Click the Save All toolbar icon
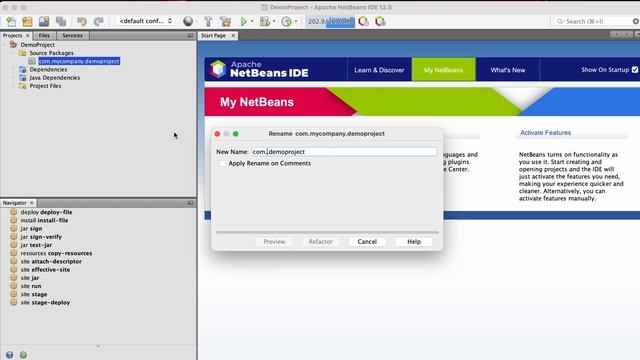 tap(61, 21)
